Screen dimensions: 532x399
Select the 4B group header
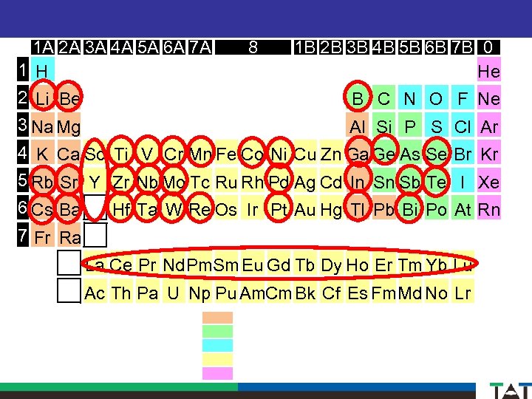point(383,47)
